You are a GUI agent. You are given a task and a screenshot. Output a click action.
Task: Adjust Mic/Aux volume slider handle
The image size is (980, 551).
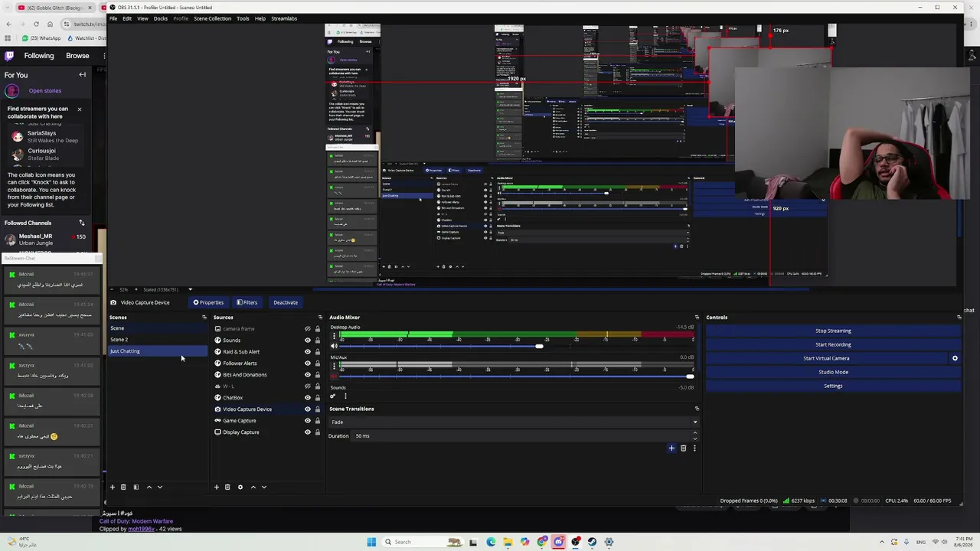(x=690, y=377)
